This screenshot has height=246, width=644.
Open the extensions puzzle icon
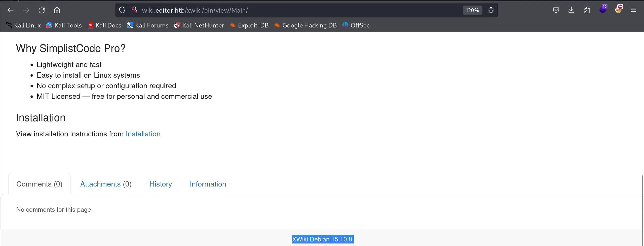(587, 10)
